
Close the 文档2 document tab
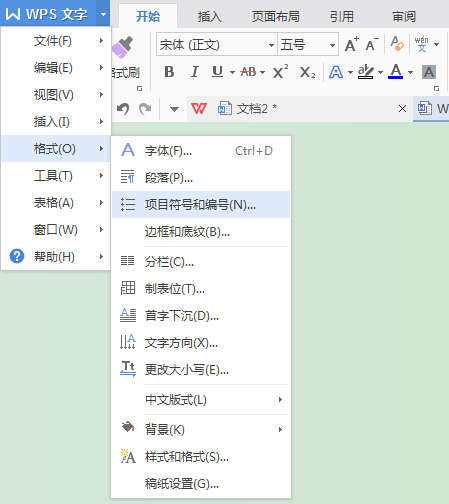pyautogui.click(x=402, y=109)
